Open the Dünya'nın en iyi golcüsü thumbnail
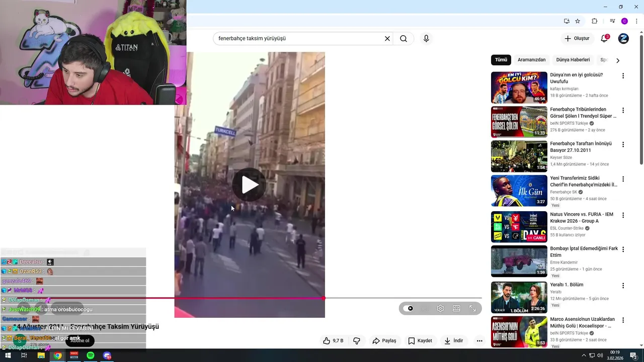The height and width of the screenshot is (362, 644). pyautogui.click(x=519, y=87)
